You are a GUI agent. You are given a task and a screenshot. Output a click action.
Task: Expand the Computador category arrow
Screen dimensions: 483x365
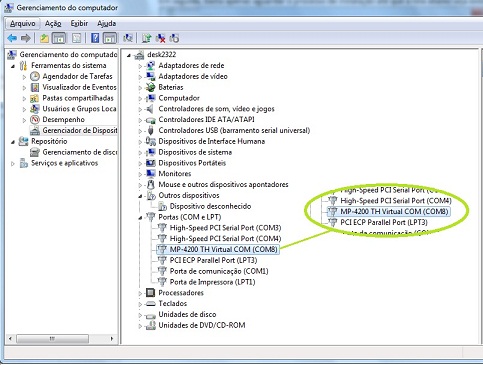click(140, 99)
